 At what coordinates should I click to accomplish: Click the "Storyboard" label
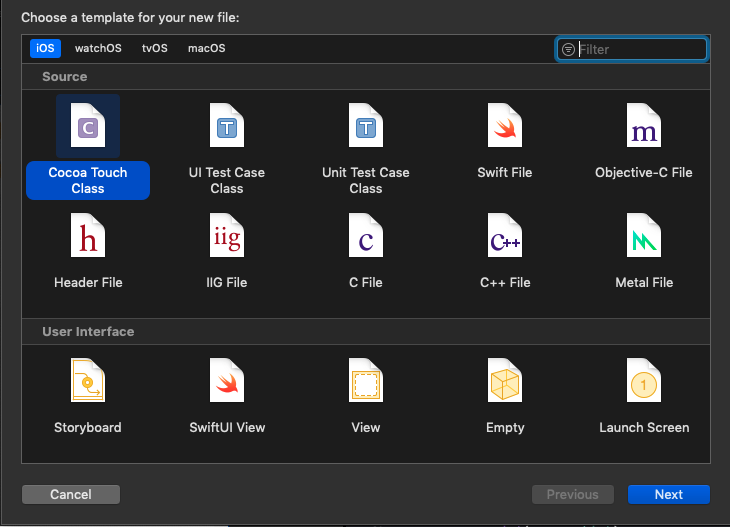[x=88, y=427]
